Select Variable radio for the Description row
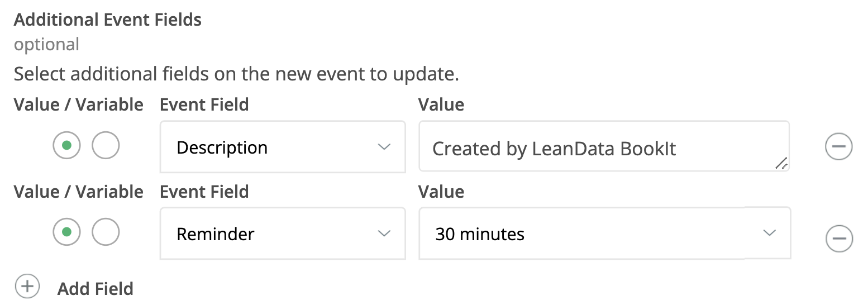Image resolution: width=868 pixels, height=305 pixels. pos(106,146)
